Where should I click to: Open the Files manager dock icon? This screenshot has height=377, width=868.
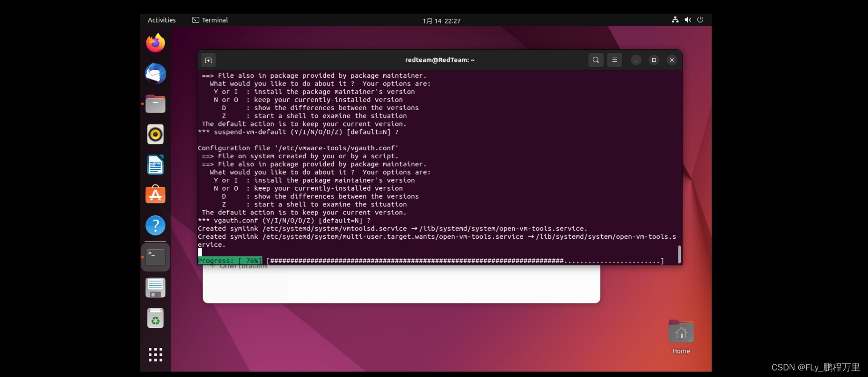tap(155, 104)
